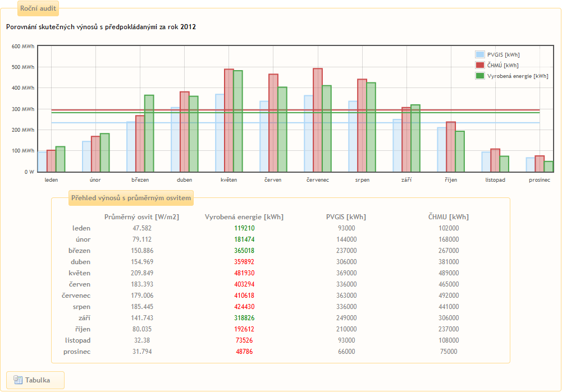Viewport: 562px width, 392px height.
Task: Click the Vyrobená energie [kWh] column header
Action: (x=244, y=217)
